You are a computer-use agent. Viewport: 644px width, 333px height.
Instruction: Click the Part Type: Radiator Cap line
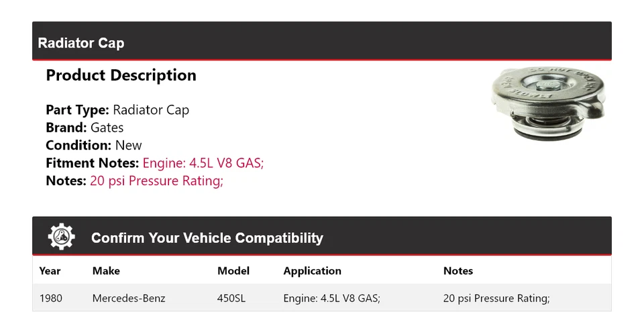pos(117,110)
